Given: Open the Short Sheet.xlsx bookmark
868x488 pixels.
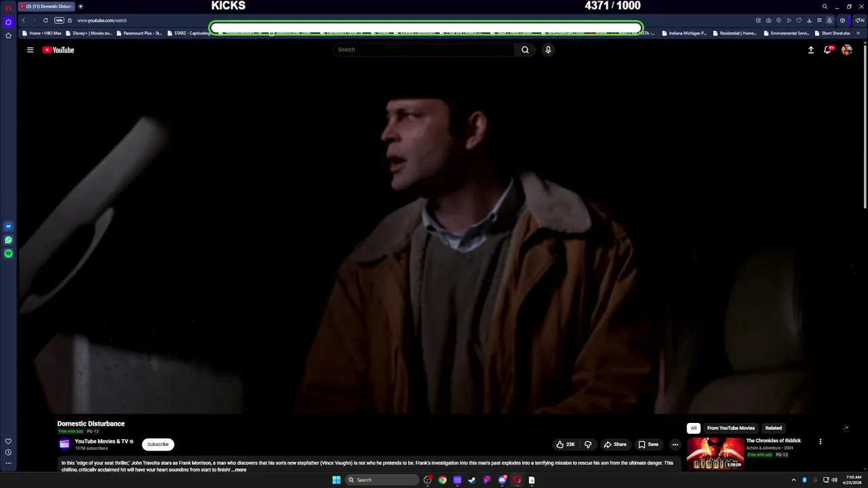Looking at the screenshot, I should (x=832, y=33).
